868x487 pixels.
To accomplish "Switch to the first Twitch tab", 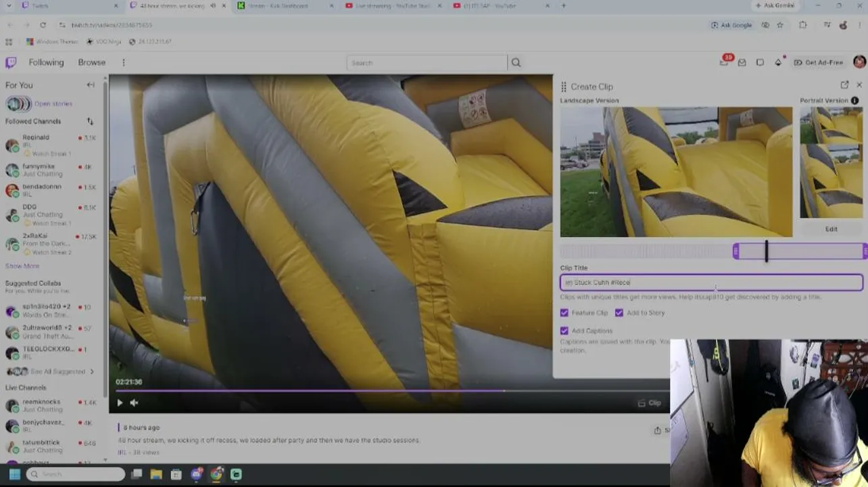I will [71, 6].
